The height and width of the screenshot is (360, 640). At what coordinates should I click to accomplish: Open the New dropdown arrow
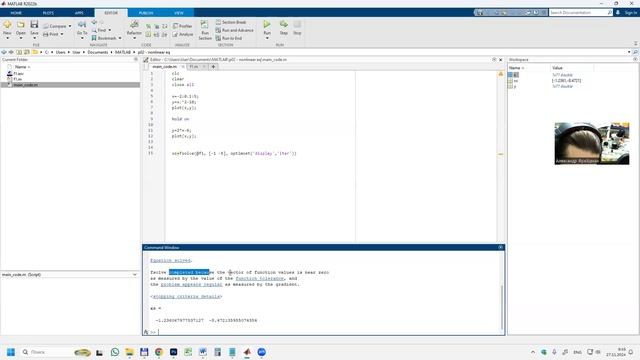click(x=7, y=38)
